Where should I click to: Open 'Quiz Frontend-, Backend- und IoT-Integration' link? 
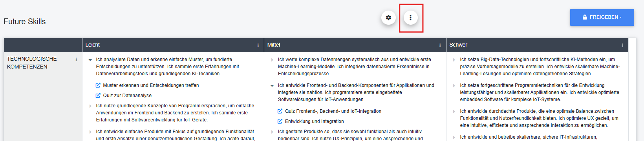(x=333, y=111)
